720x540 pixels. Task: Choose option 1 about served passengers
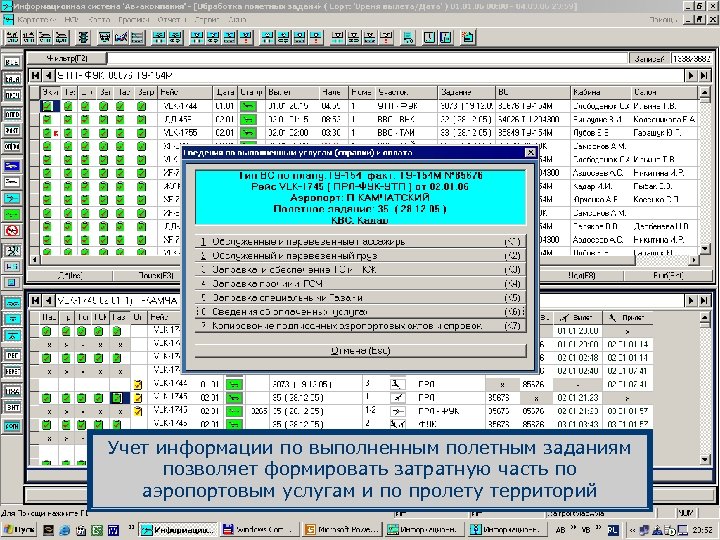[360, 242]
